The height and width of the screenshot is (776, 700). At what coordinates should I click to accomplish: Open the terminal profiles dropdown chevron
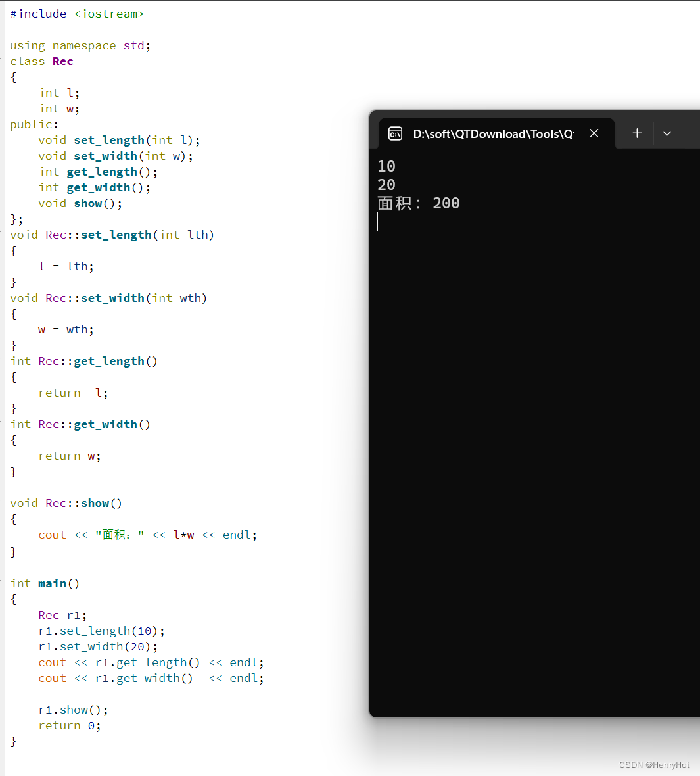(667, 133)
